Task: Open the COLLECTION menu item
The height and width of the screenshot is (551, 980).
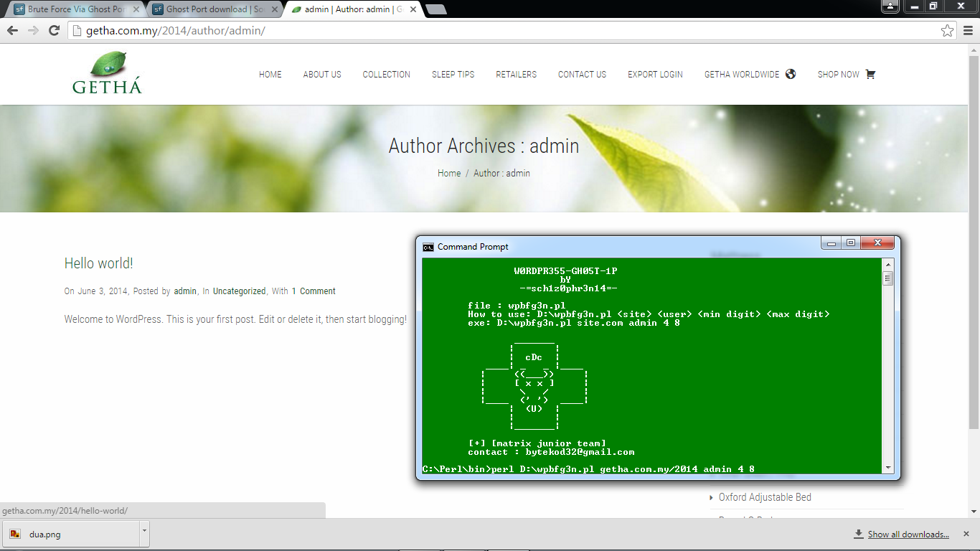Action: pos(386,74)
